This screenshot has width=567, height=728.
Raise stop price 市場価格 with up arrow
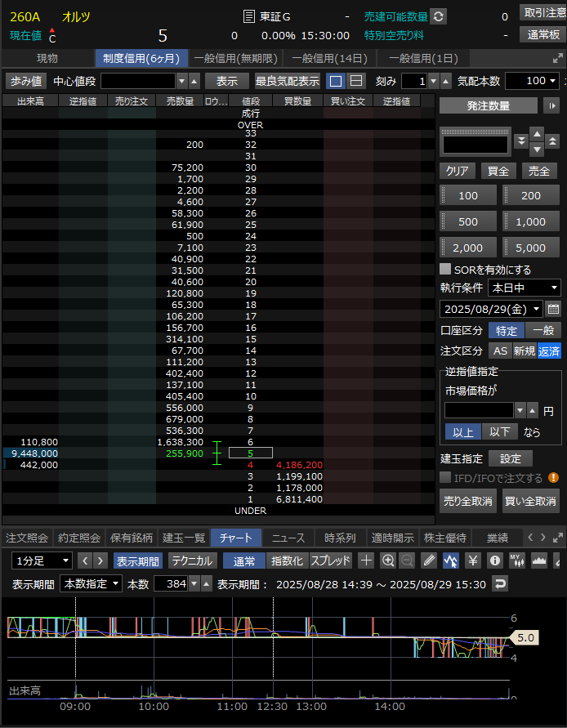pos(533,411)
